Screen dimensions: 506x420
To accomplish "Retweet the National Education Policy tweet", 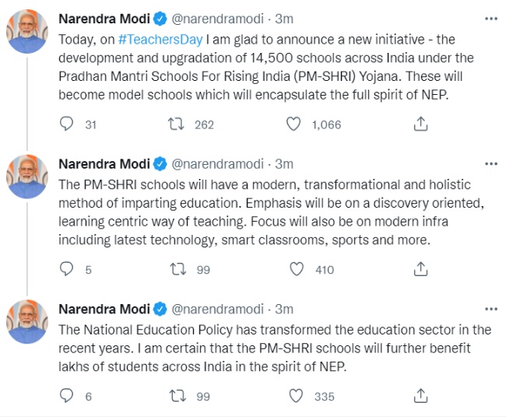I will tap(177, 396).
